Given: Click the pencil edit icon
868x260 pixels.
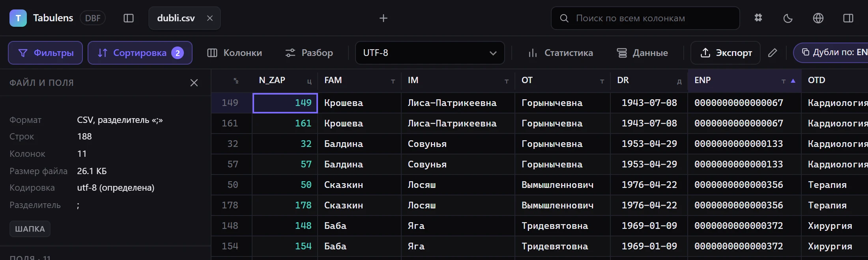Looking at the screenshot, I should coord(773,53).
